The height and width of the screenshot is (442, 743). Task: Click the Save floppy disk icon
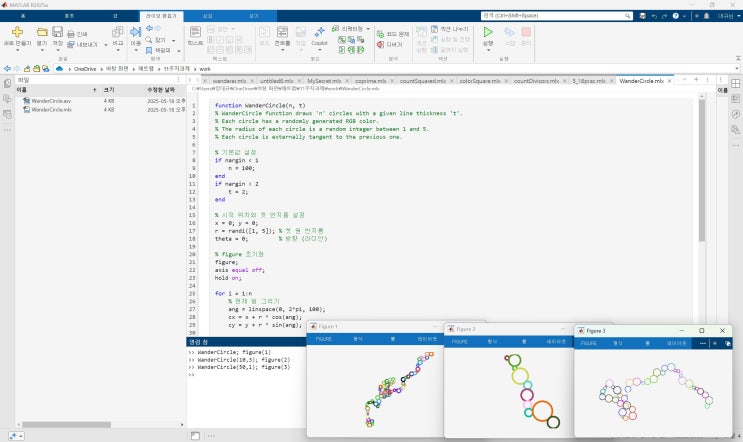point(57,32)
